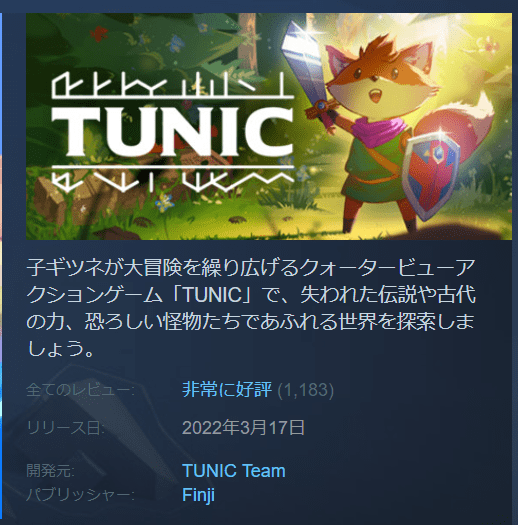This screenshot has width=518, height=525.
Task: Click the TUNIC Team developer link
Action: pyautogui.click(x=234, y=470)
